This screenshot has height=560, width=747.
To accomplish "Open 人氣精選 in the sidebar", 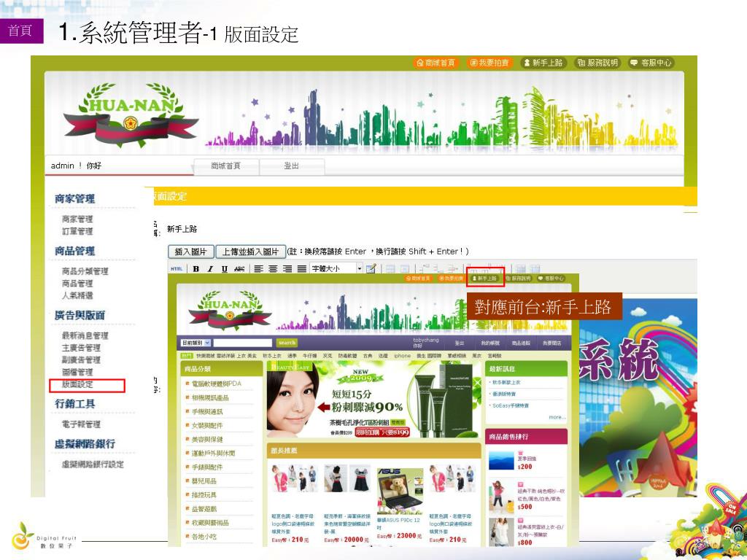I will click(77, 295).
